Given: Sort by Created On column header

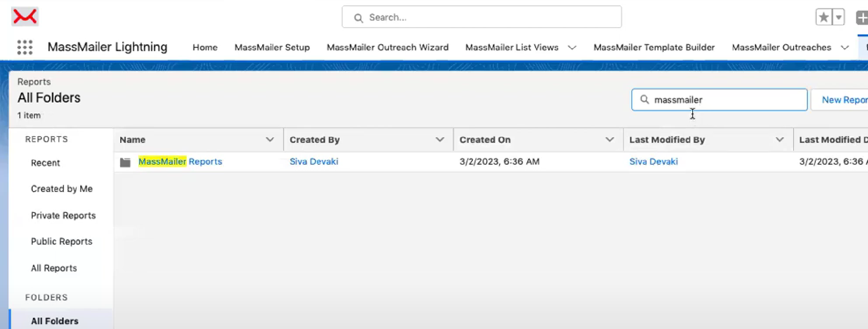Looking at the screenshot, I should click(x=485, y=140).
